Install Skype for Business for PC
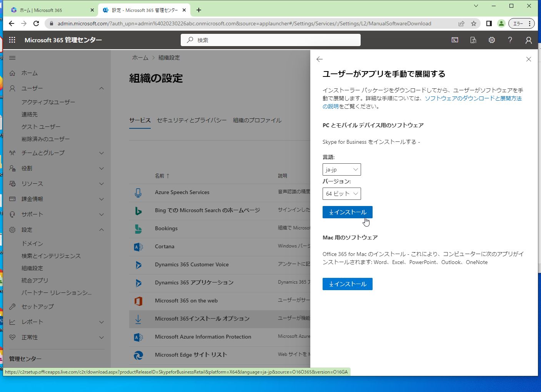 tap(348, 212)
